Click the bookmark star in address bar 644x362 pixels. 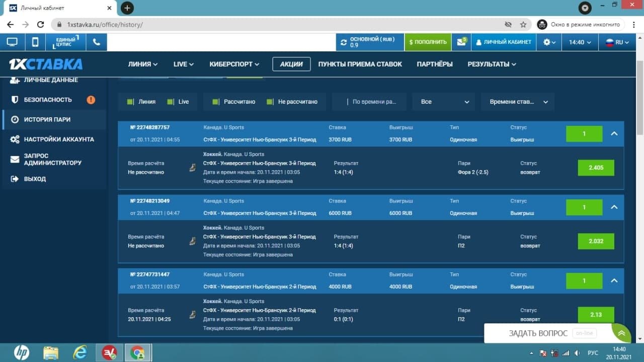[x=523, y=25]
